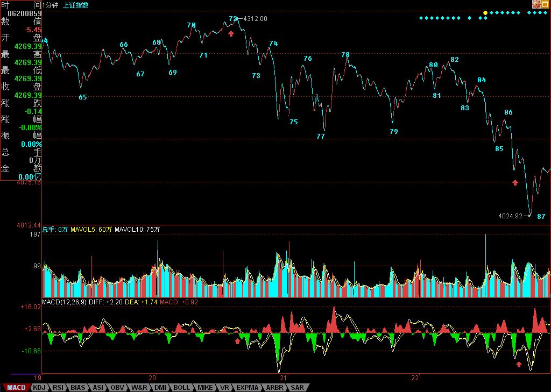Select the DMI indicator tab

(x=160, y=387)
